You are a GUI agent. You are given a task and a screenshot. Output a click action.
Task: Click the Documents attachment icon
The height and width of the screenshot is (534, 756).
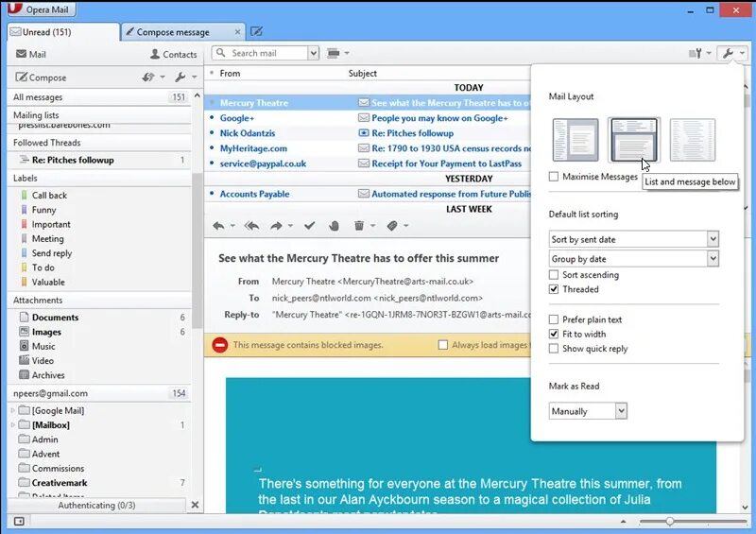click(x=25, y=317)
